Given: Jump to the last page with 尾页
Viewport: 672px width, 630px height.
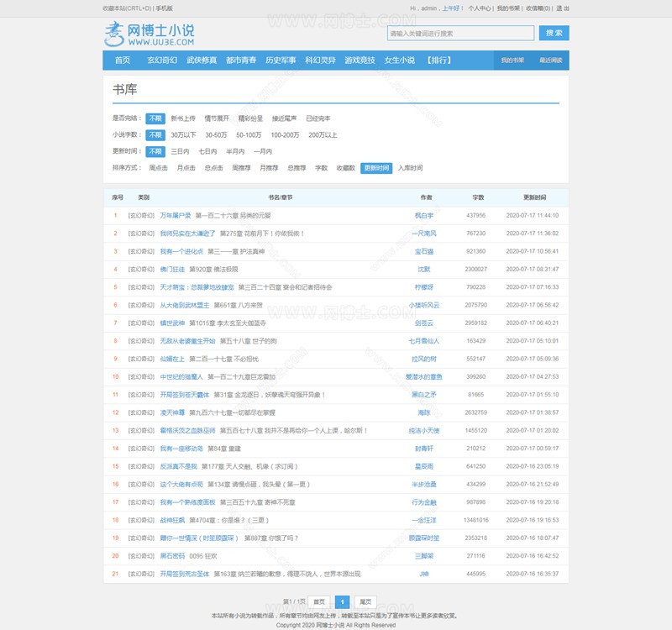Looking at the screenshot, I should (365, 602).
